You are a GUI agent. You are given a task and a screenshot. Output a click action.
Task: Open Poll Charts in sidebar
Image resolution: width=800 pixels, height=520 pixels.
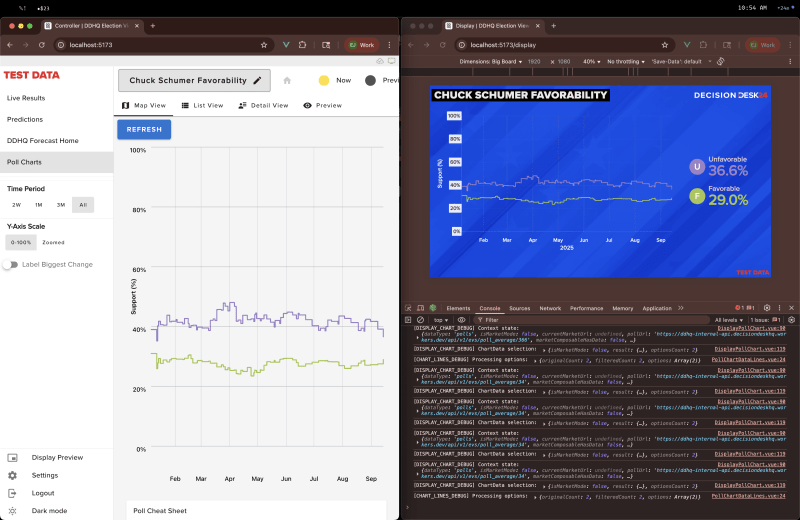click(57, 162)
